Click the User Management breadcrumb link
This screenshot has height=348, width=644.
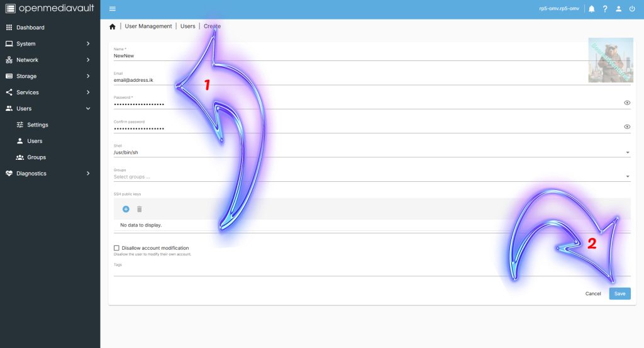click(148, 26)
